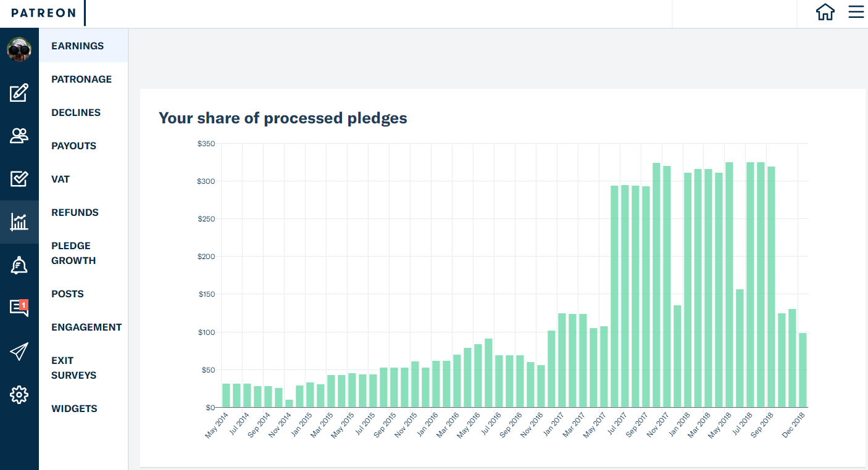Viewport: 868px width, 470px height.
Task: Go to the Patronage section
Action: click(x=81, y=79)
